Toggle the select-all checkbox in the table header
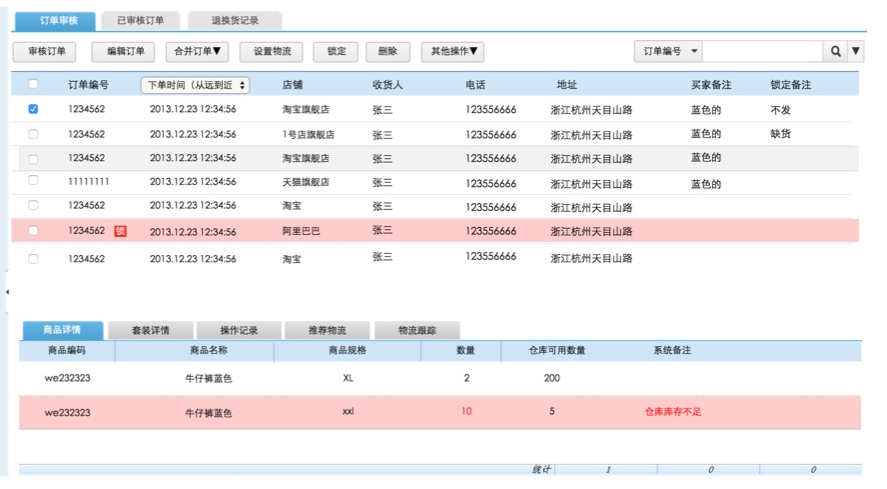Viewport: 887px width, 489px height. coord(33,85)
